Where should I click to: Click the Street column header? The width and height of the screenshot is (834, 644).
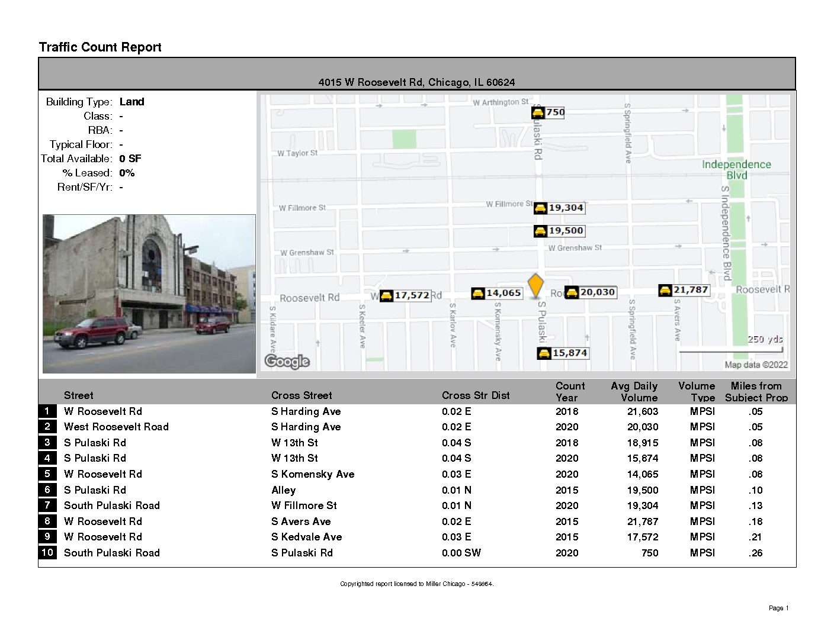point(78,395)
